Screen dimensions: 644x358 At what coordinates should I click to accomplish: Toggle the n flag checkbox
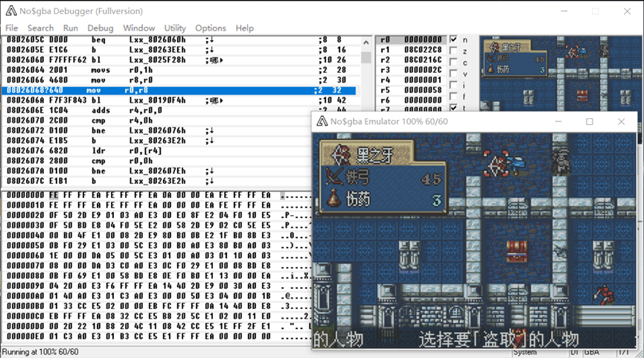pos(453,39)
